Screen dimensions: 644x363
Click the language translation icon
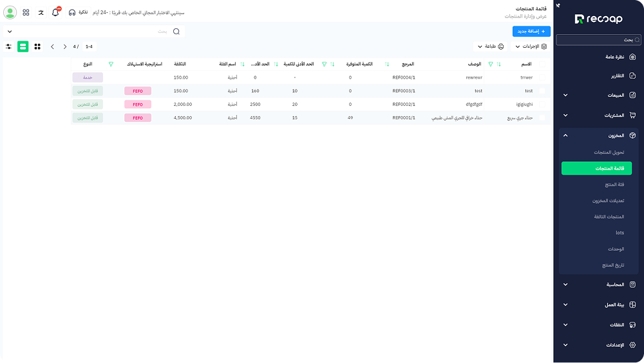click(x=41, y=12)
